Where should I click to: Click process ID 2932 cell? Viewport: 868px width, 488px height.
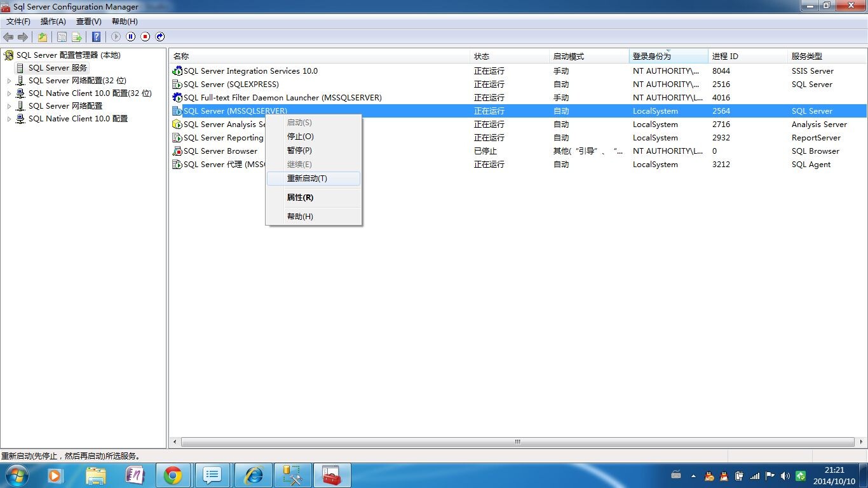pyautogui.click(x=721, y=138)
